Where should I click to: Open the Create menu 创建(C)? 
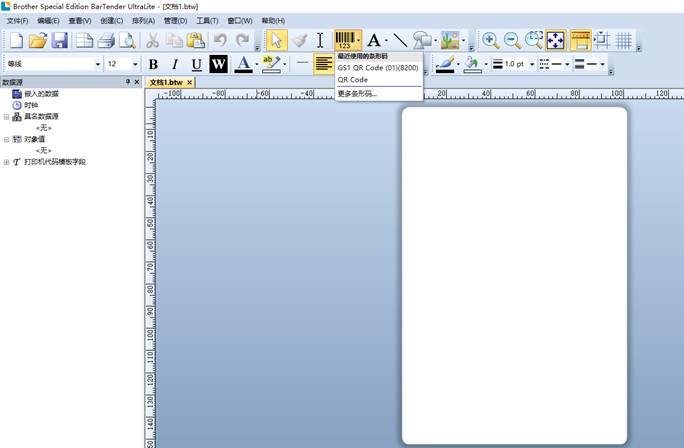tap(112, 21)
